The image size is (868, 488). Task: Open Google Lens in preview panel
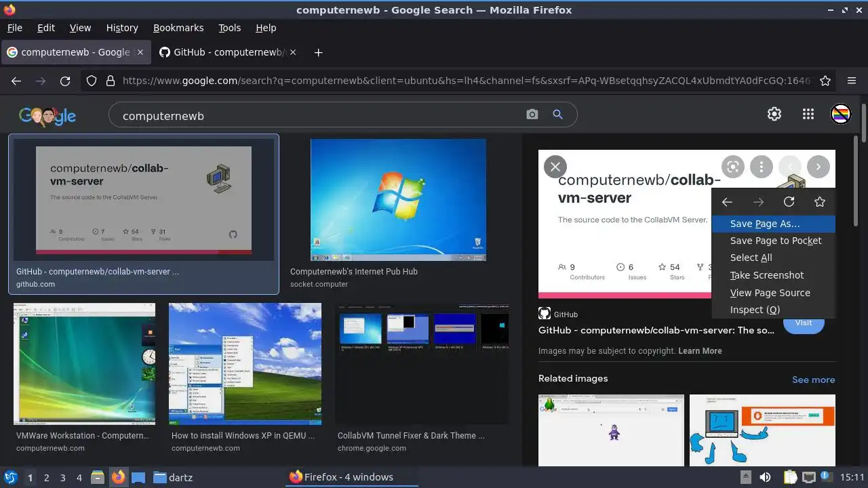pyautogui.click(x=732, y=166)
